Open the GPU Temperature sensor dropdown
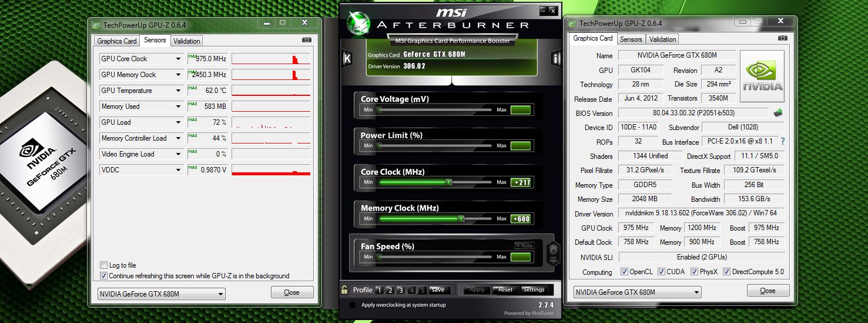Screen dimensions: 868x323 click(178, 91)
